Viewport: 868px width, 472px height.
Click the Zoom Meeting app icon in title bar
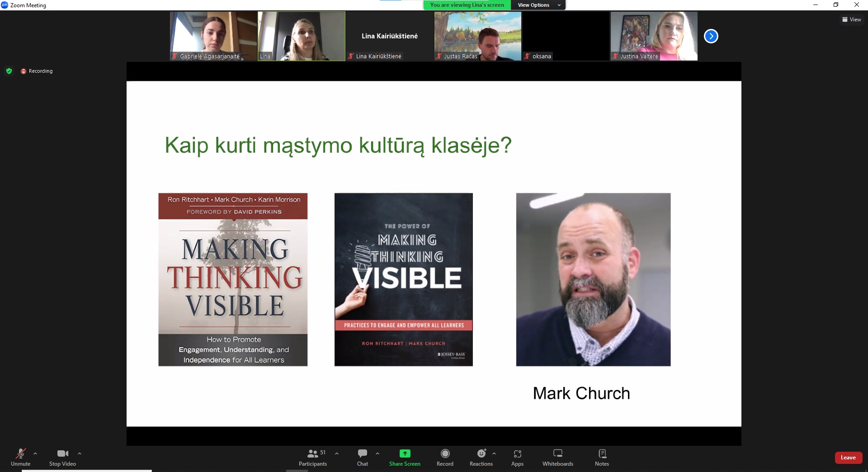[5, 5]
